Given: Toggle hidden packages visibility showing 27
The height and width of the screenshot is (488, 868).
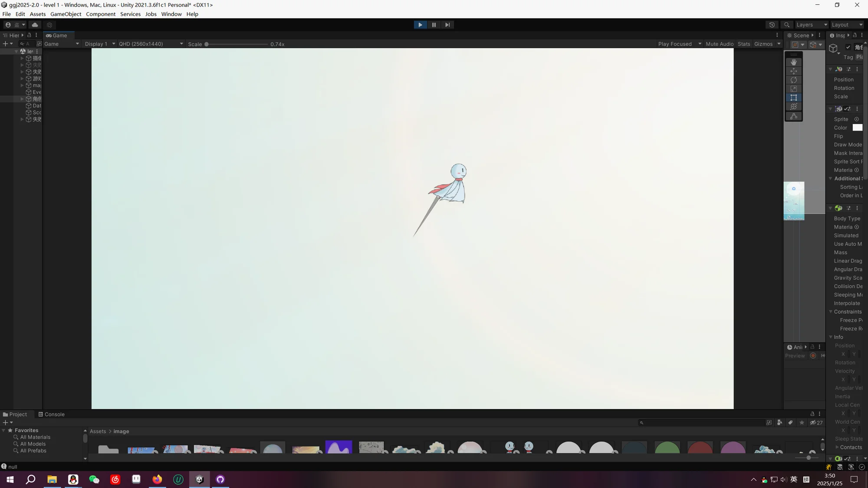Looking at the screenshot, I should coord(816,422).
